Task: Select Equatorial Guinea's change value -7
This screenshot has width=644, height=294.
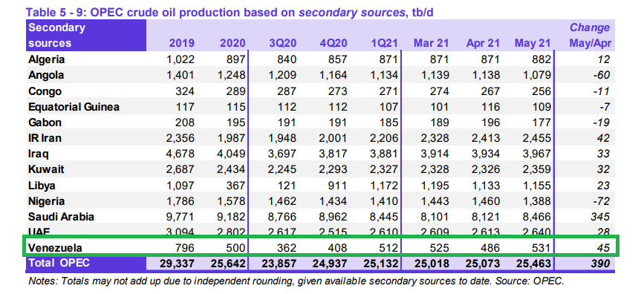Action: pos(604,107)
